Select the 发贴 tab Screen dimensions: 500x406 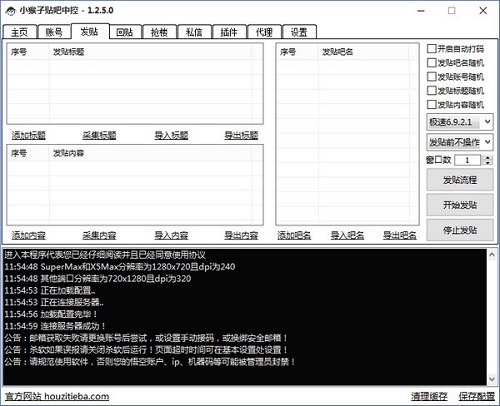pyautogui.click(x=89, y=31)
